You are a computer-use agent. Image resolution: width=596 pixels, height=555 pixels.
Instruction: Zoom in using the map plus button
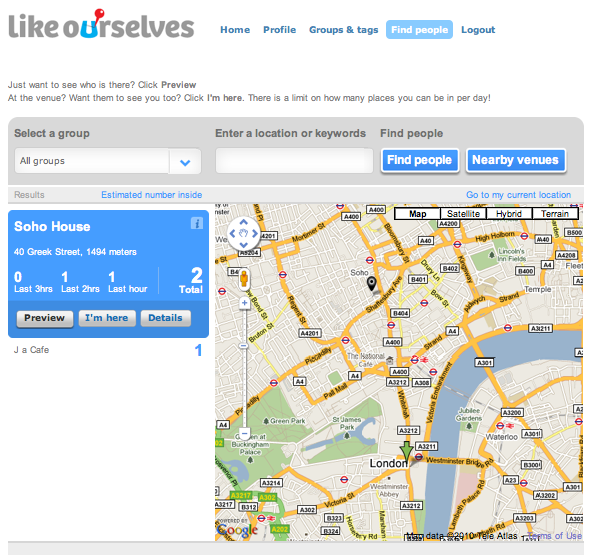(x=244, y=303)
